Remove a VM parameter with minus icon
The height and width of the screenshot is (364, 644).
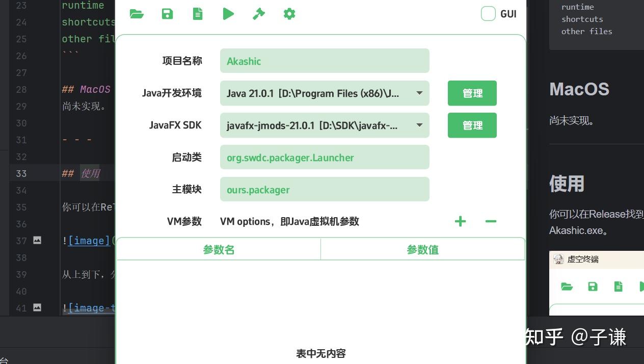tap(491, 221)
